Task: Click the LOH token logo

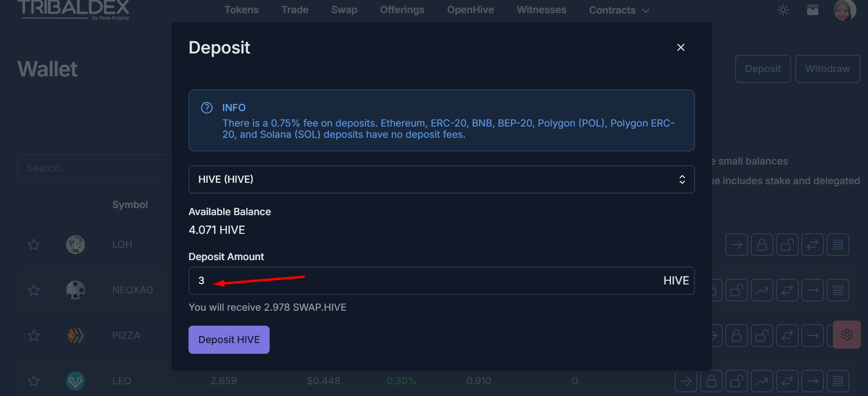Action: coord(75,245)
